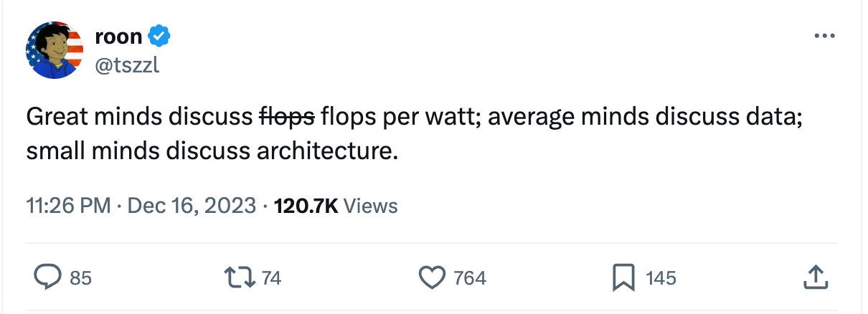Screen dimensions: 868x314
Task: Click the Dec 16, 2023 date
Action: (192, 206)
